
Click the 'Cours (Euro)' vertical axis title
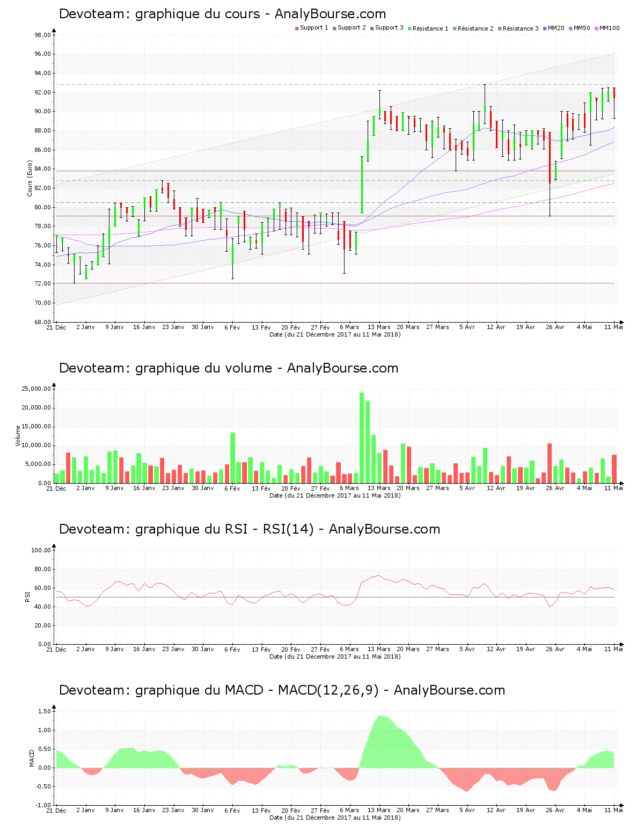click(x=30, y=178)
